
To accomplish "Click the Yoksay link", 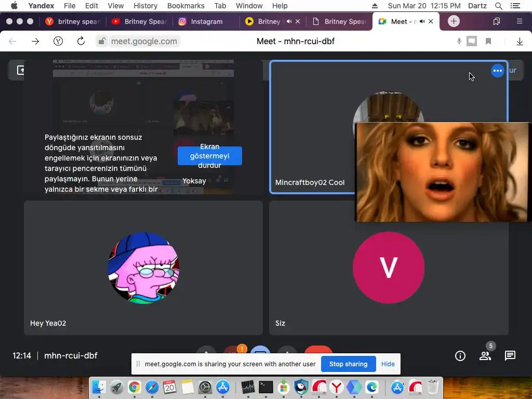I will 194,181.
